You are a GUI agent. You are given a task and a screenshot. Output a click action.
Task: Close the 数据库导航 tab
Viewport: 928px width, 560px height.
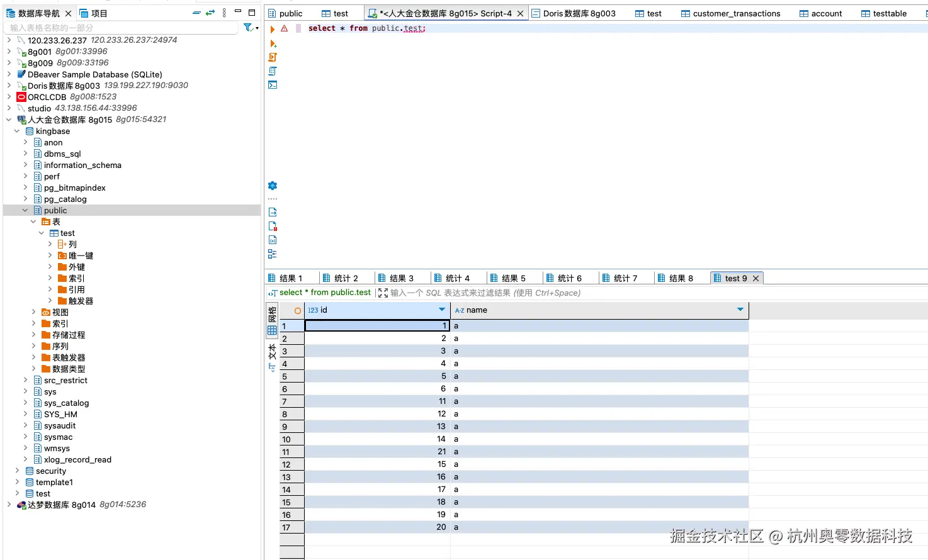tap(69, 13)
